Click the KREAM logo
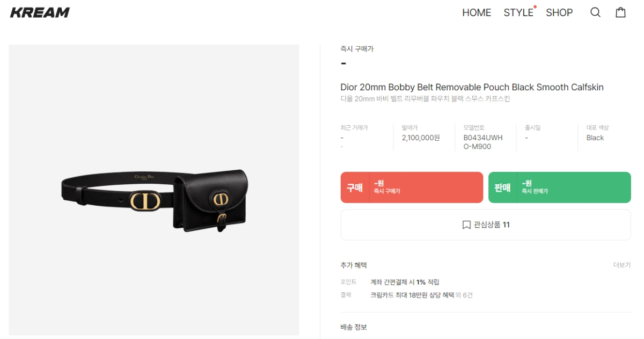Viewport: 644px width, 339px height. 40,12
